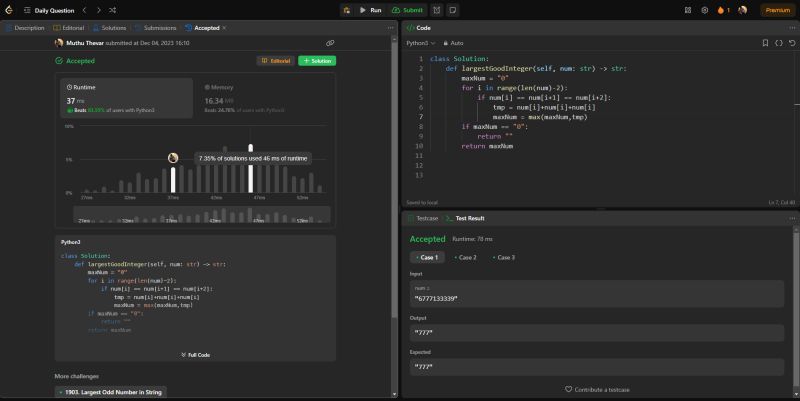Select the Runtime stats card

point(127,98)
